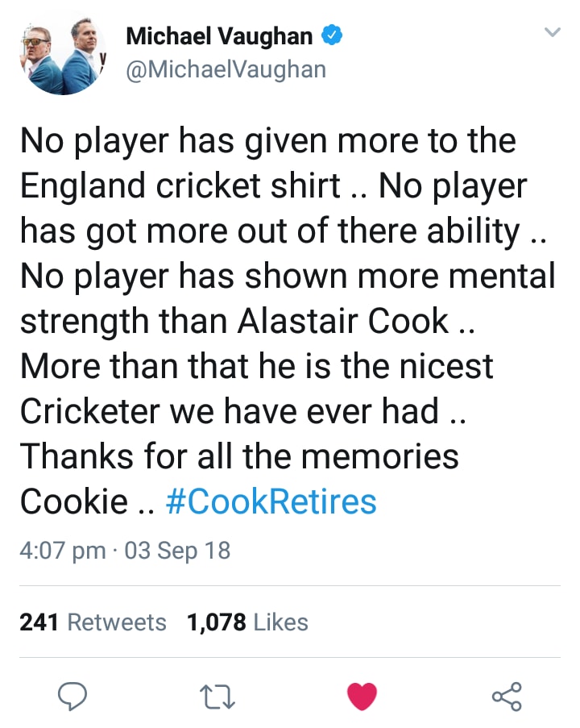Collapse the tweet actions via the down arrow

tap(553, 32)
